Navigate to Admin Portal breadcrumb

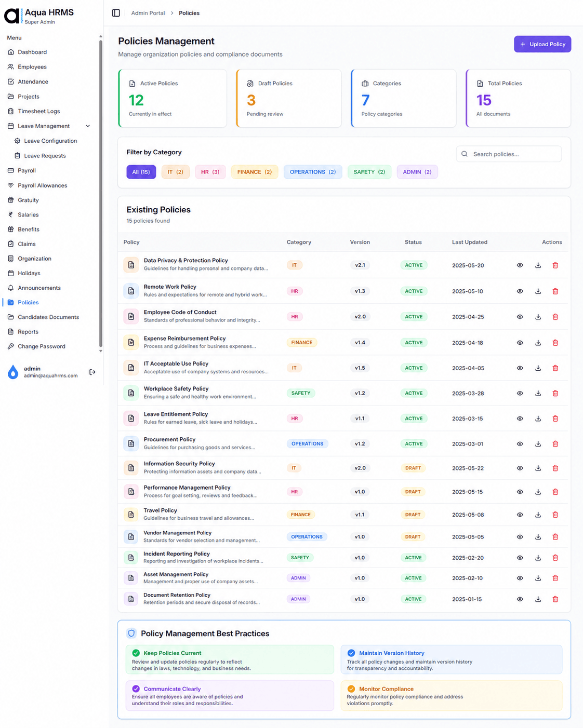click(148, 13)
